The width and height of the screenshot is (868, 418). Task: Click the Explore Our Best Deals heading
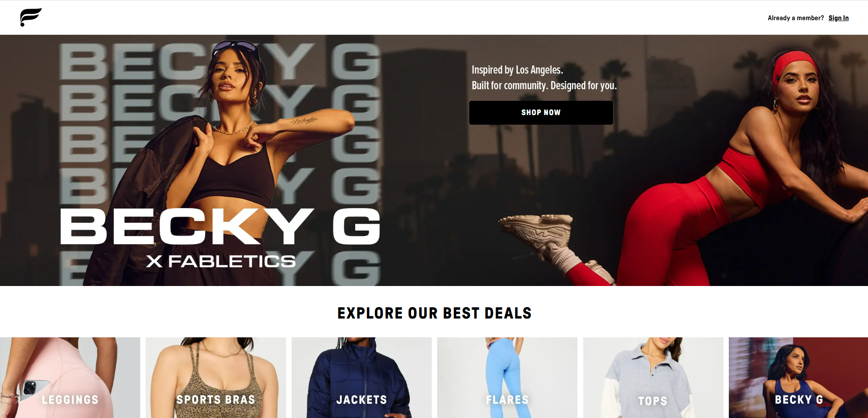[434, 313]
